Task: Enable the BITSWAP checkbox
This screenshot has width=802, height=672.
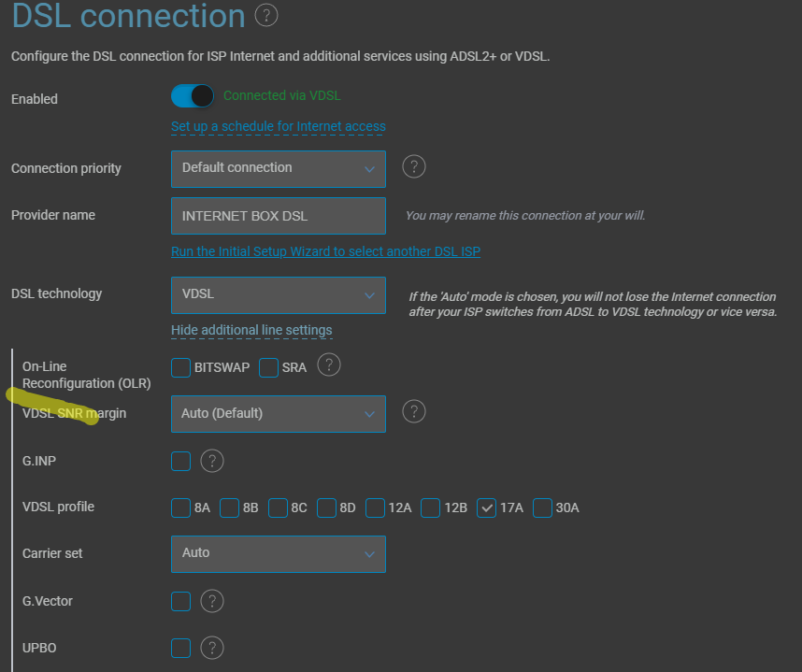Action: [180, 367]
